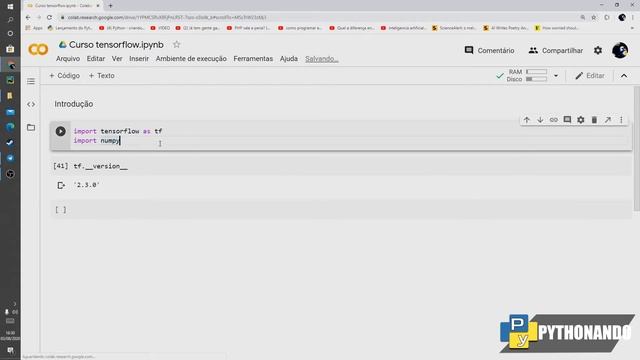Select the empty code cell at bottom
Screen dimensions: 640x360
(x=341, y=210)
